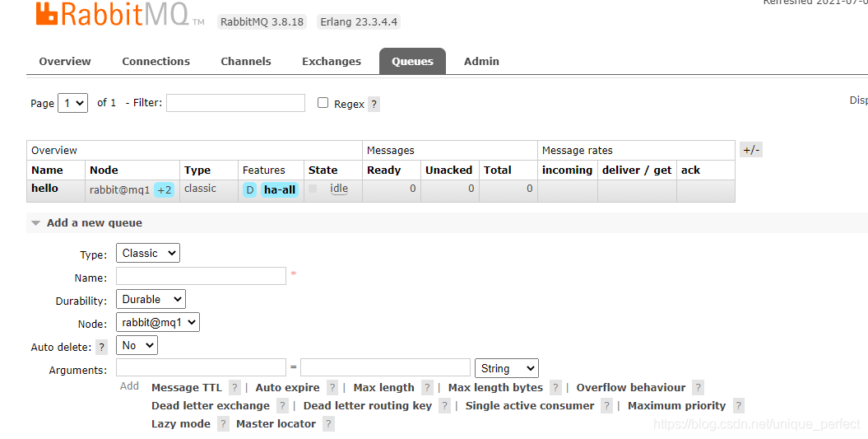Click the Maximum priority shortcut
This screenshot has width=868, height=439.
pos(676,406)
